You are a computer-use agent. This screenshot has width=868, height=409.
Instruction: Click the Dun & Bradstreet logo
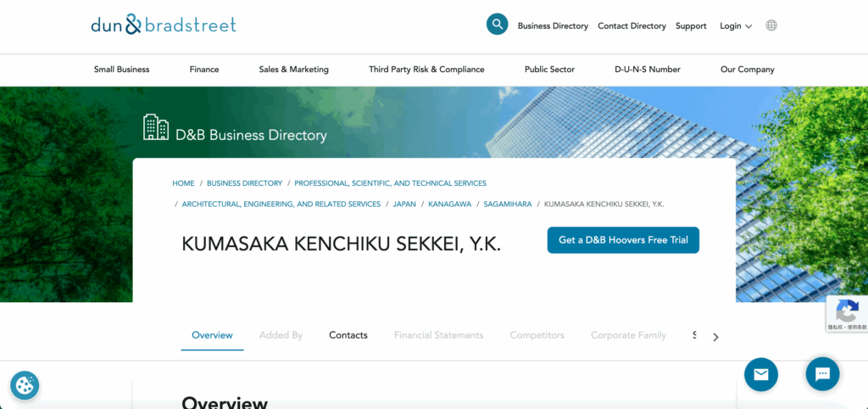pos(164,25)
